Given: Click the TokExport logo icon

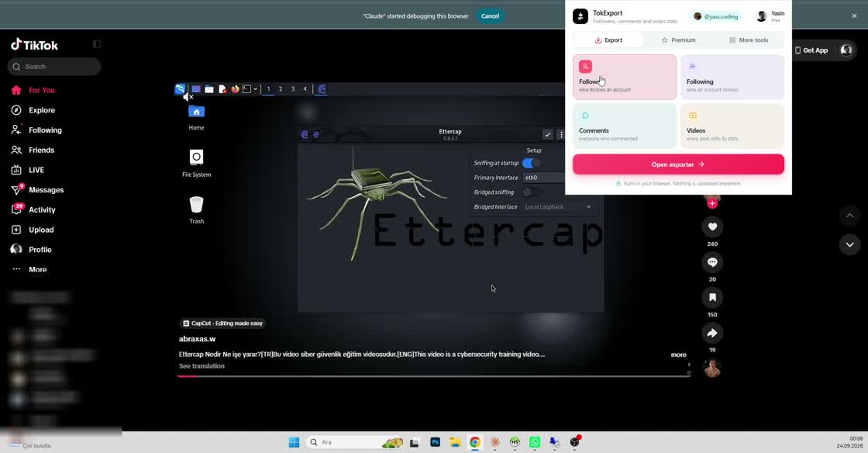Looking at the screenshot, I should [x=580, y=16].
